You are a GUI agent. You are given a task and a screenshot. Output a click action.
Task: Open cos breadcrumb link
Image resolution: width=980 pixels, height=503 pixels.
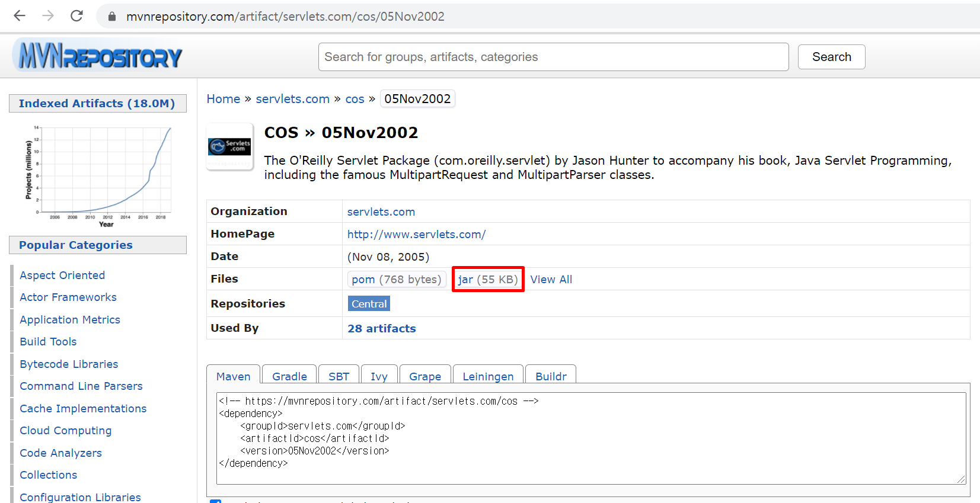click(x=355, y=99)
